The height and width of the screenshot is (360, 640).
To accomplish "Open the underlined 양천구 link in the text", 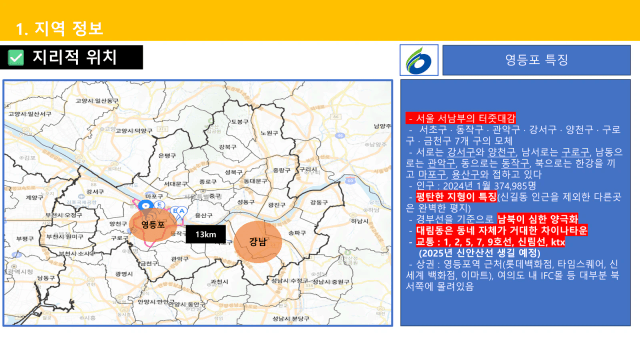I will click(x=502, y=152).
